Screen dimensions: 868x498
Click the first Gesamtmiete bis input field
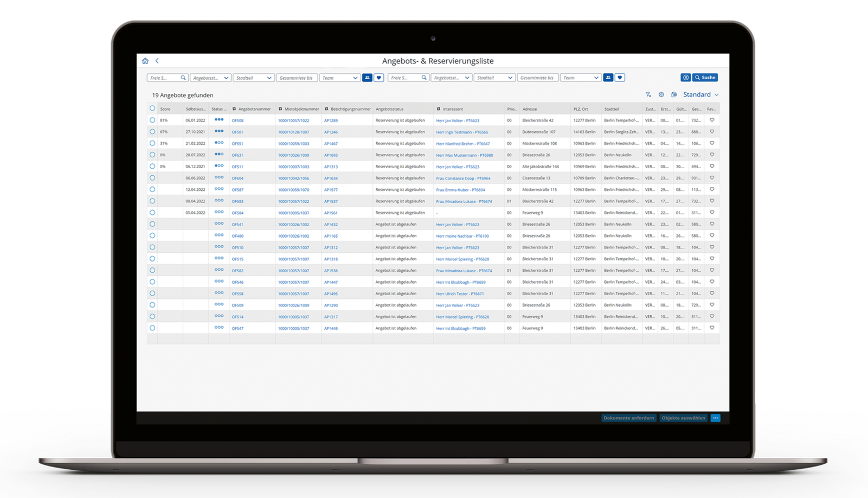tap(296, 78)
